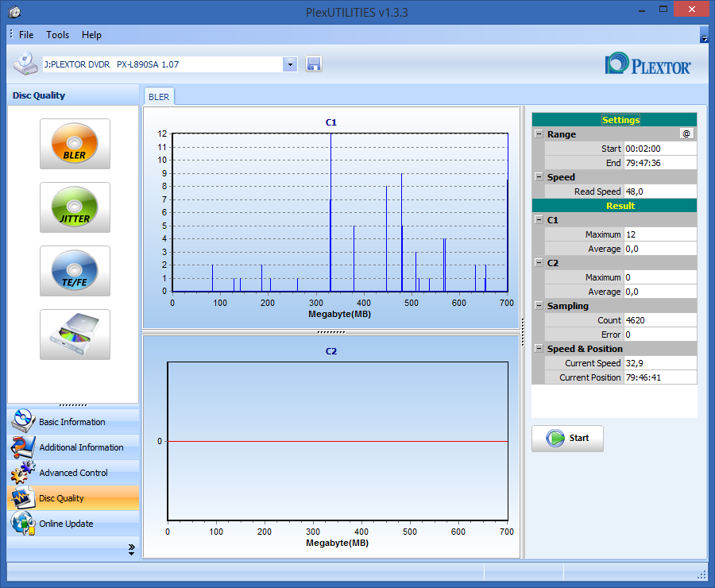Image resolution: width=715 pixels, height=588 pixels.
Task: Open the JITTER disc test
Action: coord(75,207)
